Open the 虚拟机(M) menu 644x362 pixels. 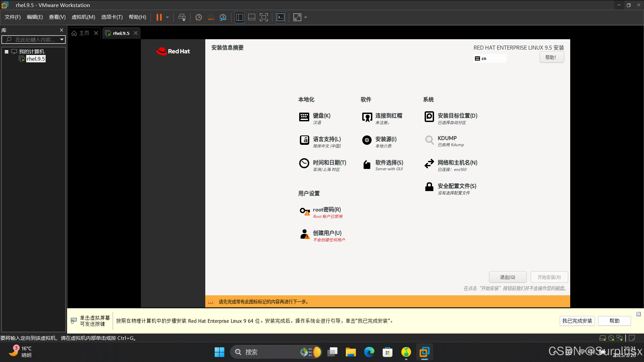pos(83,17)
